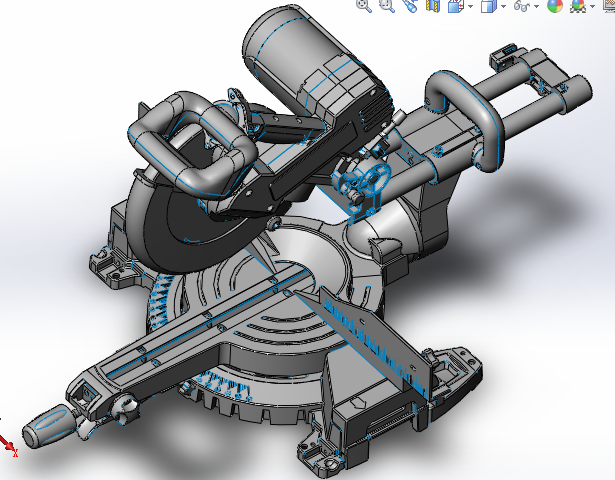
Task: Click the Apply Scene icon
Action: pyautogui.click(x=579, y=5)
